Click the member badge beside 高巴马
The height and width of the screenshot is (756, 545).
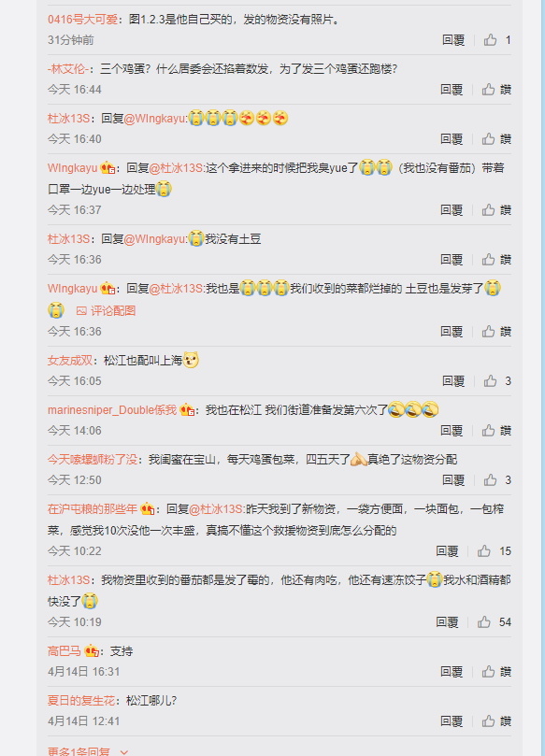[x=92, y=651]
